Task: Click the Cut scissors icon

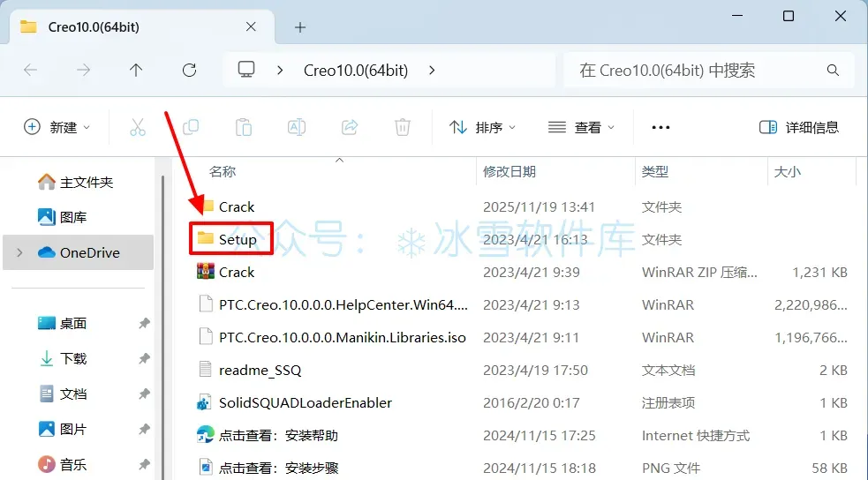Action: (x=138, y=127)
